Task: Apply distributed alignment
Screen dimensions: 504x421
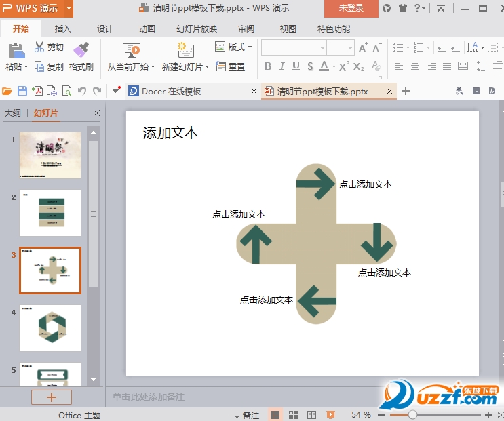Action: 463,66
